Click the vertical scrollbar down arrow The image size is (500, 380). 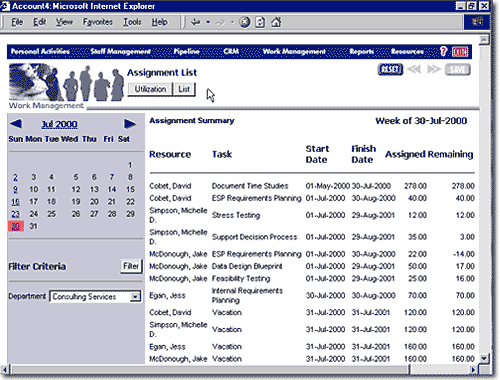pos(484,358)
